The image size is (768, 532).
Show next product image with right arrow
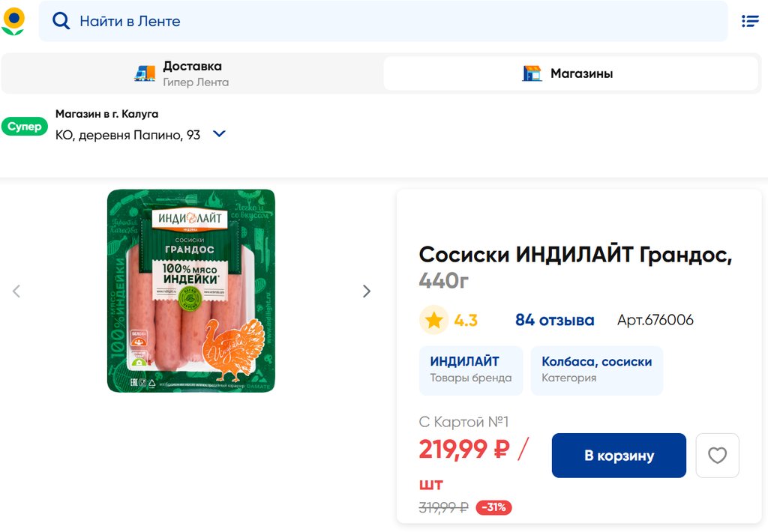367,291
